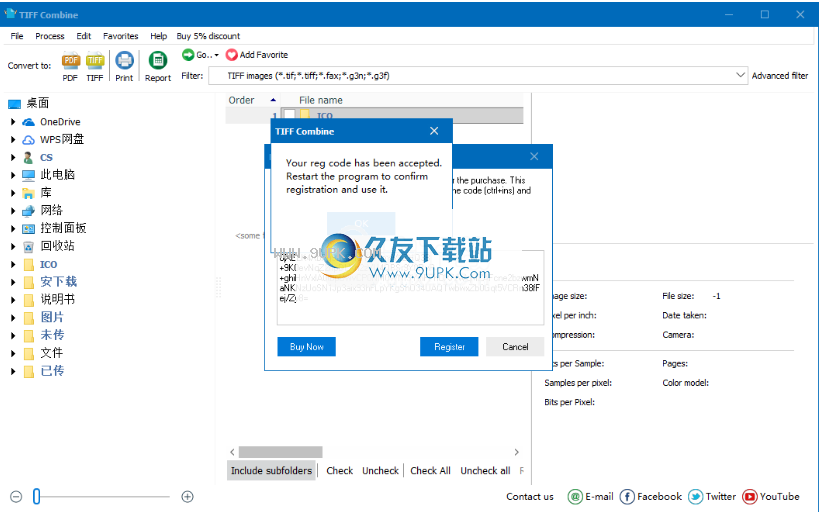
Task: Expand the OneDrive tree node
Action: click(x=13, y=122)
